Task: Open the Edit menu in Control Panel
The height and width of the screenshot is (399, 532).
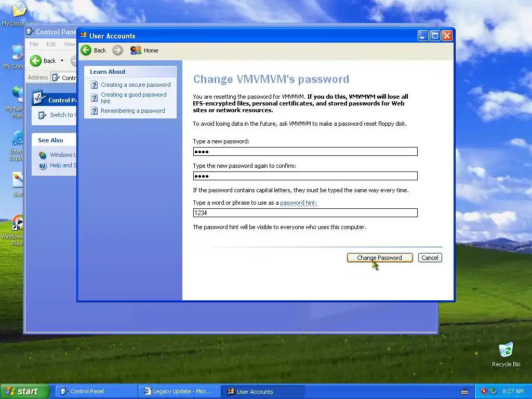Action: click(x=51, y=44)
